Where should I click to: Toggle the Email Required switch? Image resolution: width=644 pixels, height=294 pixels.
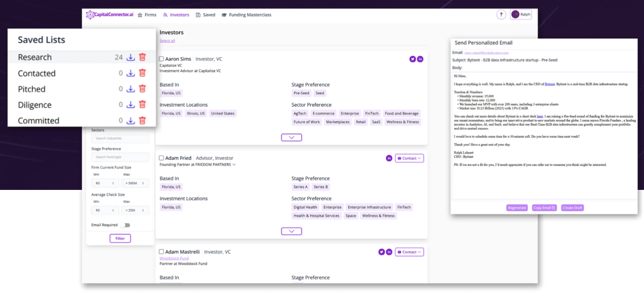(125, 225)
